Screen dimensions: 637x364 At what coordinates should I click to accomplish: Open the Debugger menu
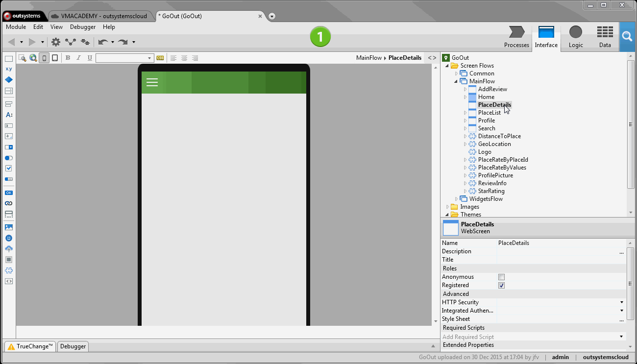(x=82, y=27)
